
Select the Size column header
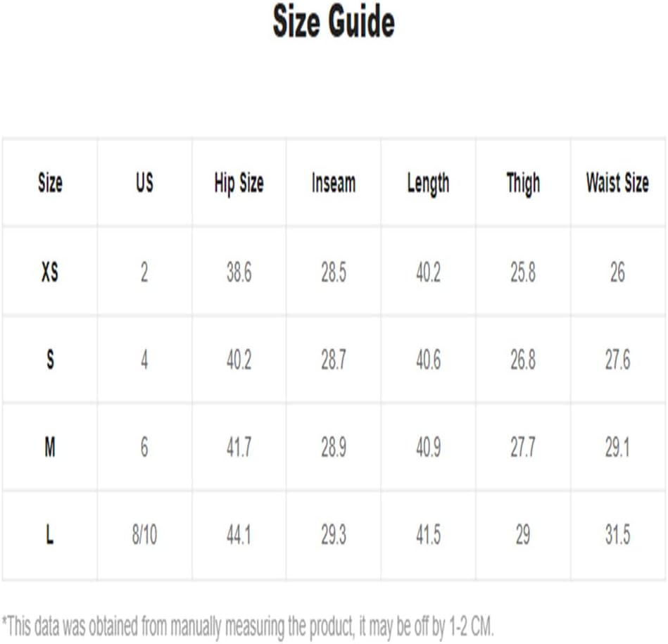coord(50,183)
